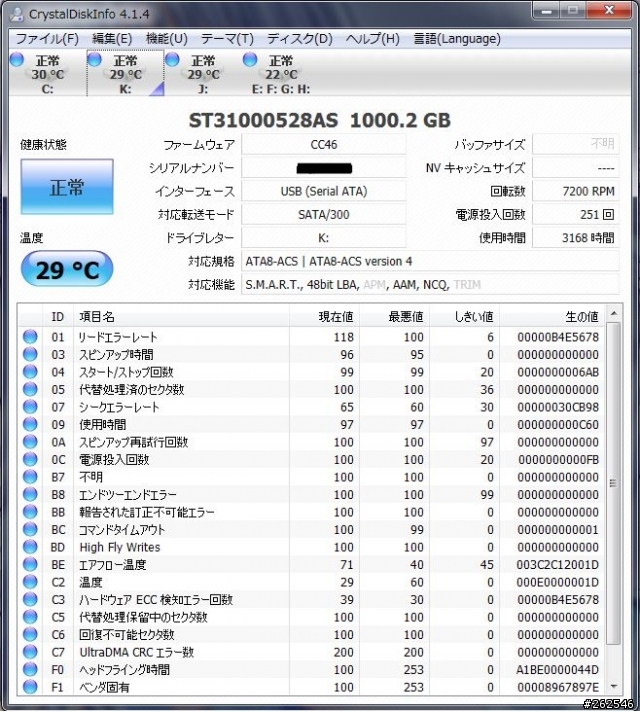Click the status orb for ID C6 row
This screenshot has height=712, width=640.
click(x=30, y=634)
